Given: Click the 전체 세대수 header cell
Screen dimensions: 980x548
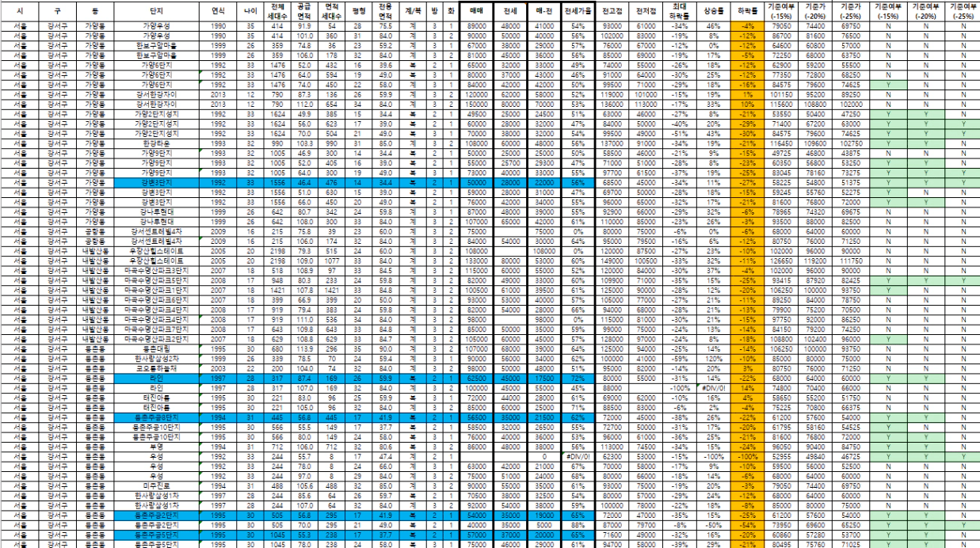Looking at the screenshot, I should (277, 12).
